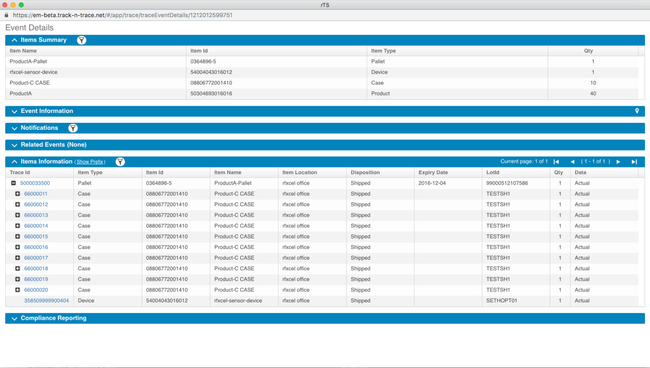Expand case 66000013 tree row
Image resolution: width=650 pixels, height=368 pixels.
click(x=17, y=215)
